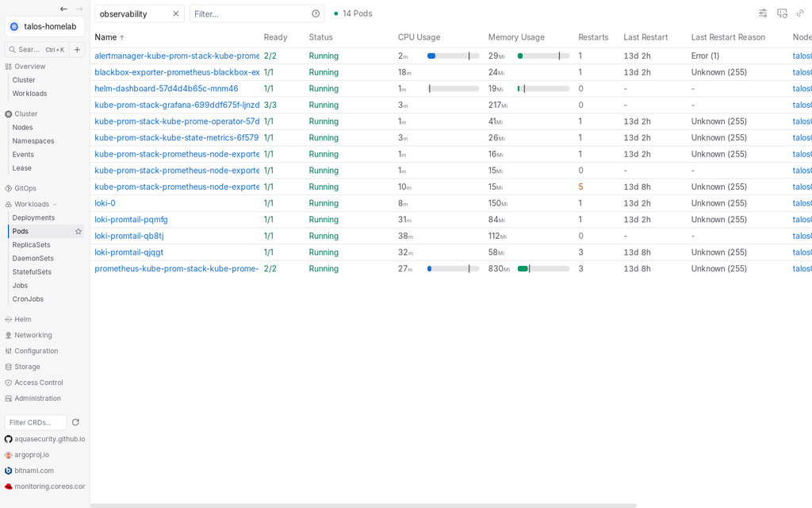Sort by the Ready column header
Image resolution: width=812 pixels, height=508 pixels.
click(275, 37)
